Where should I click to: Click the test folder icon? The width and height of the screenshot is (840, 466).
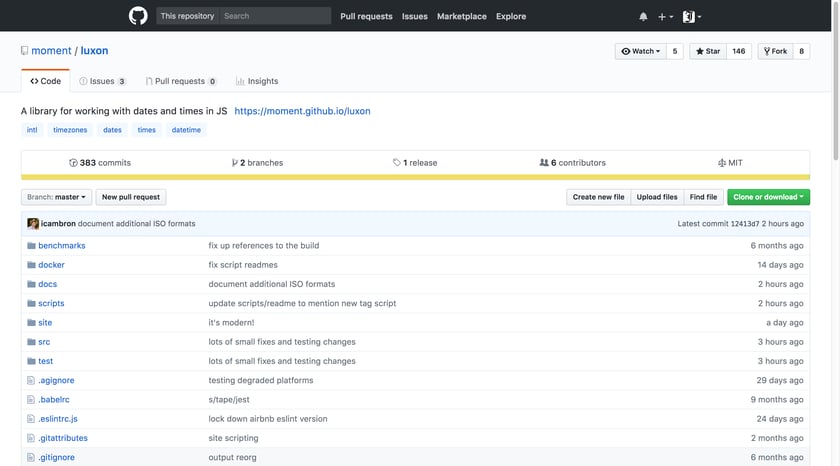pos(31,361)
